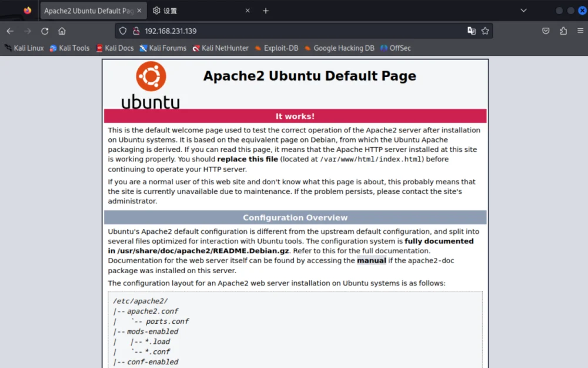Open the OffSec bookmark

[396, 48]
